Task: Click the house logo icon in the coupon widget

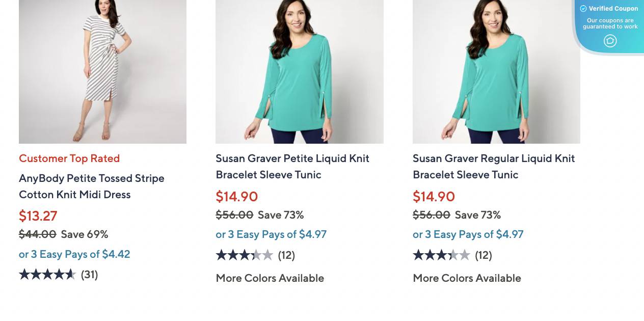Action: (610, 41)
